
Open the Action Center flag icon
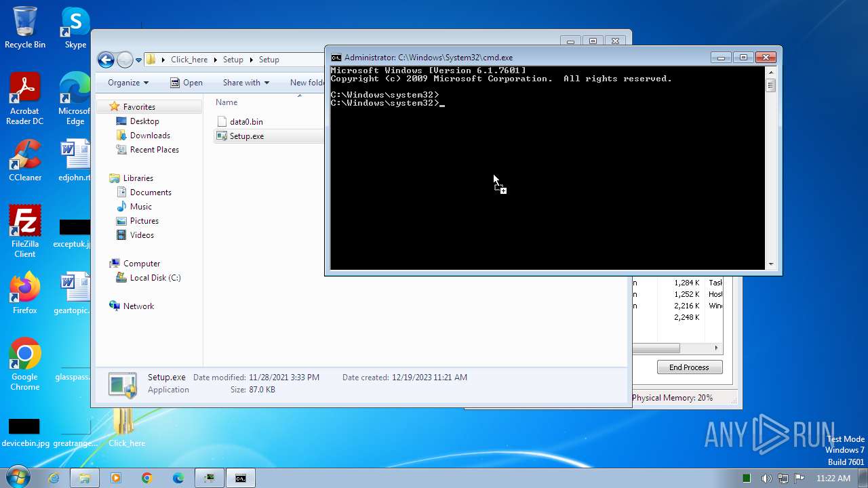800,479
